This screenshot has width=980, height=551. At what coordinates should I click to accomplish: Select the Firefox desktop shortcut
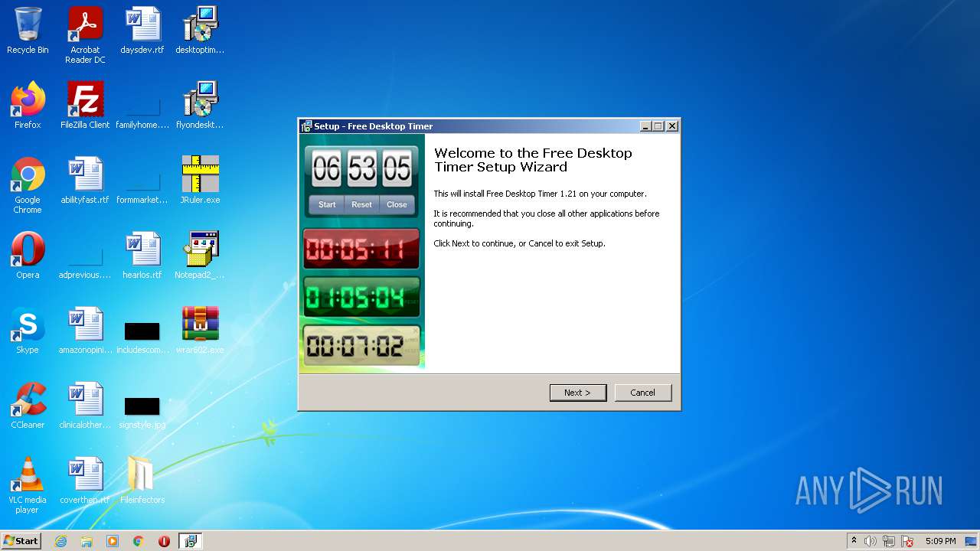tap(28, 106)
